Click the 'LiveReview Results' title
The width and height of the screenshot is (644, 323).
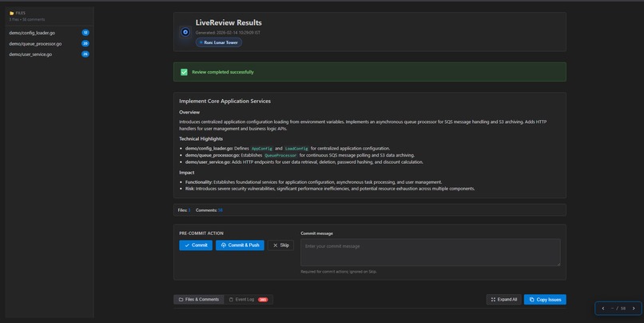coord(229,22)
